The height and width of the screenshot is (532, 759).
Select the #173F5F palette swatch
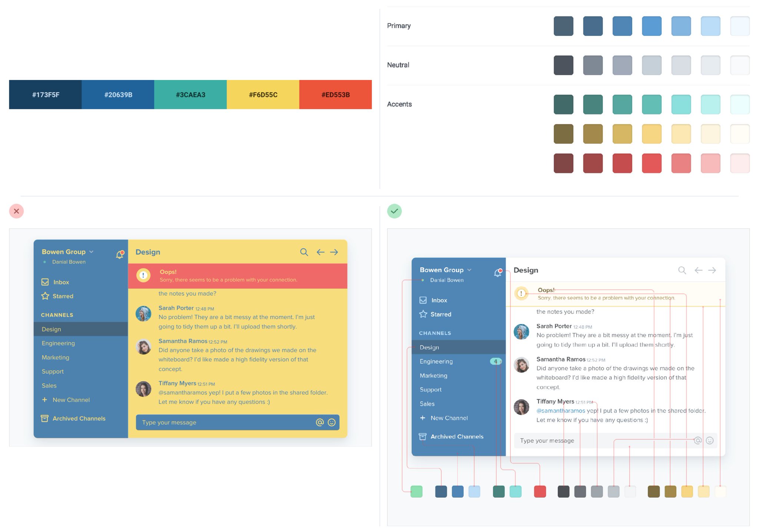tap(45, 94)
